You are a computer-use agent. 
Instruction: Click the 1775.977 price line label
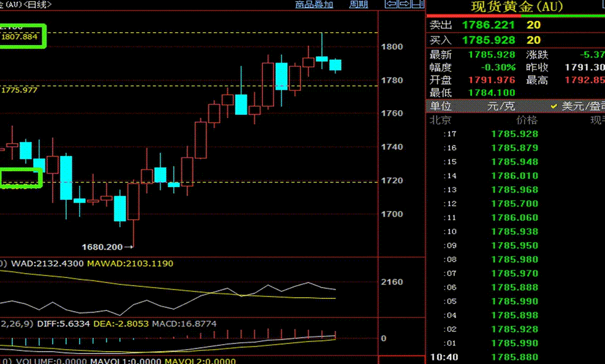(19, 90)
